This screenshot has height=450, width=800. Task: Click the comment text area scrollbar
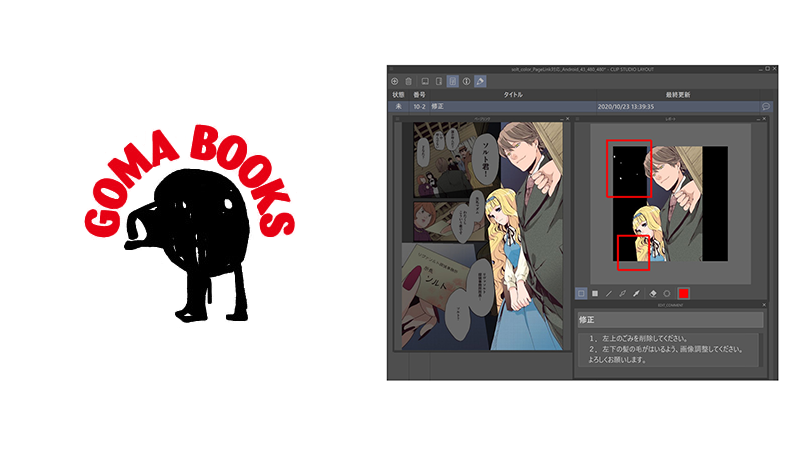click(x=761, y=349)
